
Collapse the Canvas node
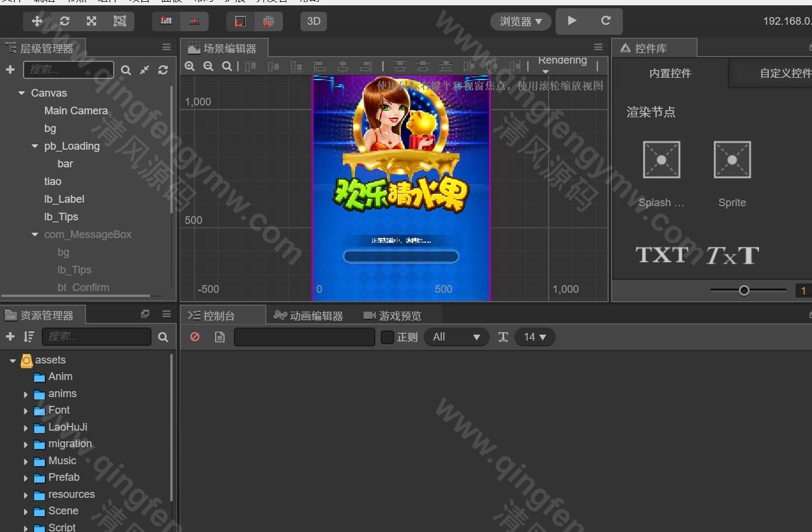coord(22,93)
